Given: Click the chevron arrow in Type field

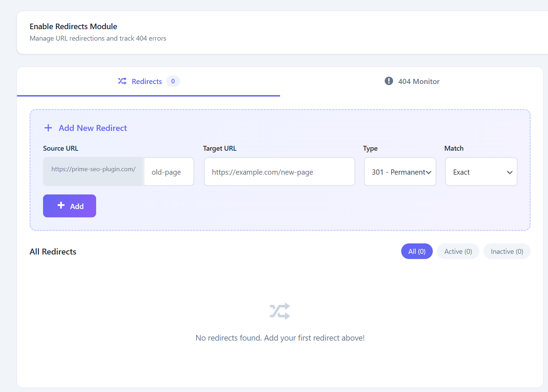Looking at the screenshot, I should pyautogui.click(x=429, y=173).
